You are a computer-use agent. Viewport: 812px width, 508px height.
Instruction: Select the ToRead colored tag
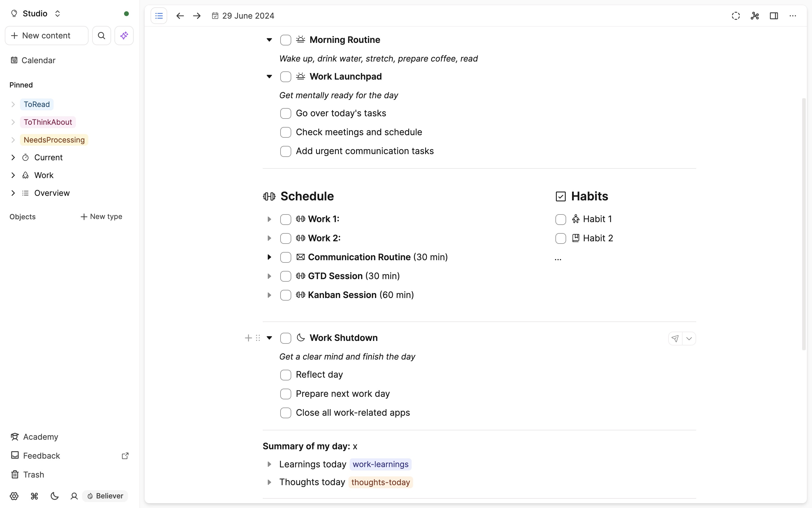pyautogui.click(x=37, y=104)
